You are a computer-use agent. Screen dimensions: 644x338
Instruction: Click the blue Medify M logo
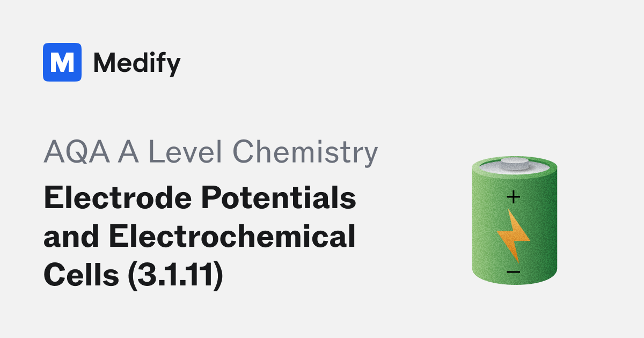62,62
